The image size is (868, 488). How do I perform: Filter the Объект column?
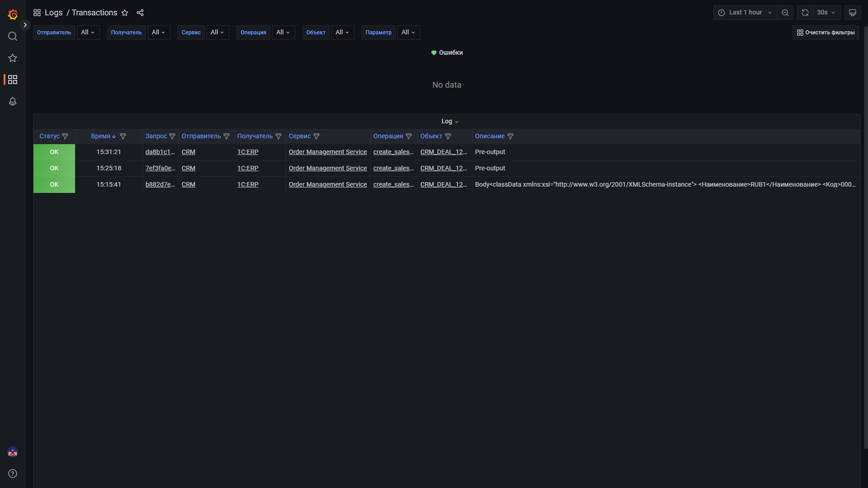click(x=448, y=136)
